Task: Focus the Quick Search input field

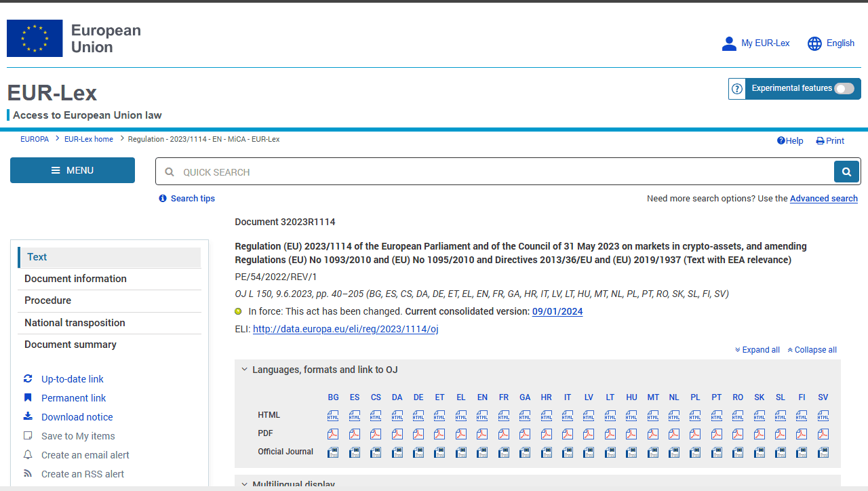Action: click(495, 172)
